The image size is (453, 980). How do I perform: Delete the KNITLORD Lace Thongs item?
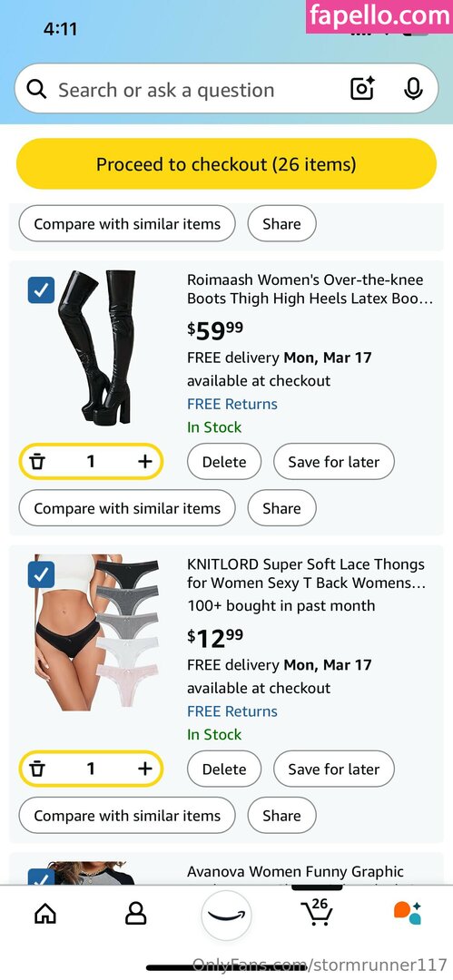coord(224,769)
